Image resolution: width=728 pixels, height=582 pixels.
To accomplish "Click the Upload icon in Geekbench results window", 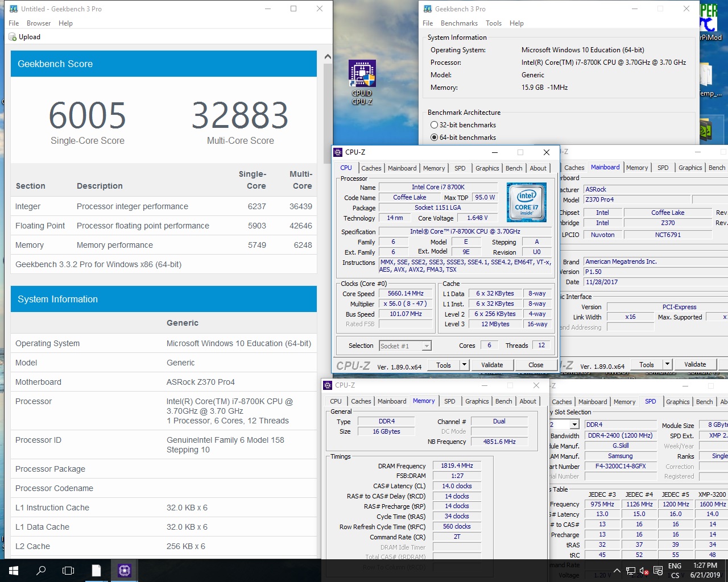I will click(x=13, y=37).
